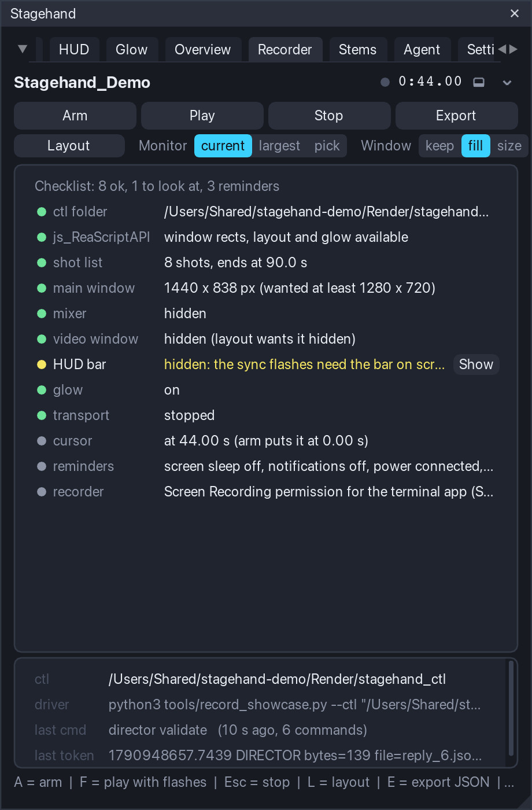Switch to the HUD tab
532x810 pixels.
click(x=74, y=50)
